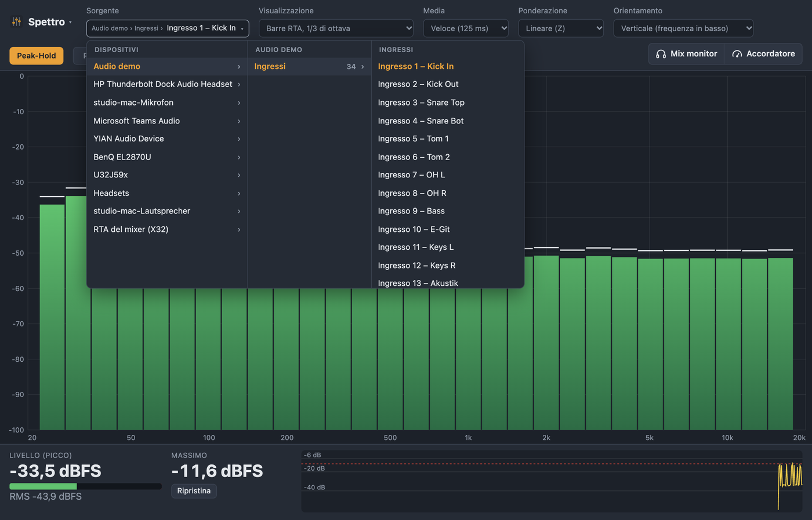Click the chevron beside Ingressi 34 count
Viewport: 812px width, 520px height.
point(363,67)
